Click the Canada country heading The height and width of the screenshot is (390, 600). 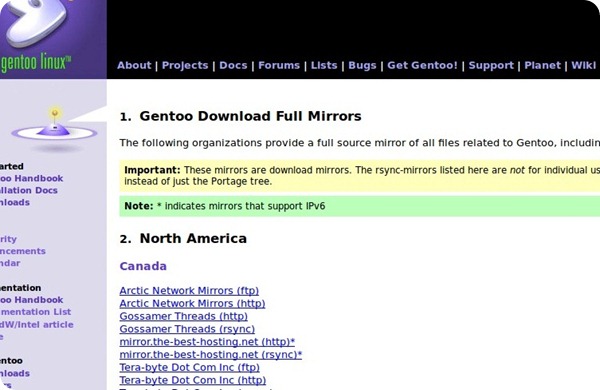pyautogui.click(x=143, y=266)
